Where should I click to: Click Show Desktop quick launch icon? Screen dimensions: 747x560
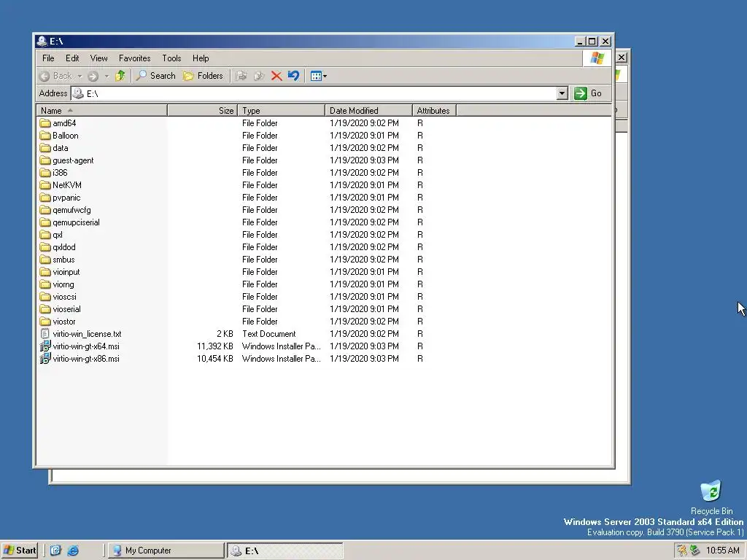[55, 551]
